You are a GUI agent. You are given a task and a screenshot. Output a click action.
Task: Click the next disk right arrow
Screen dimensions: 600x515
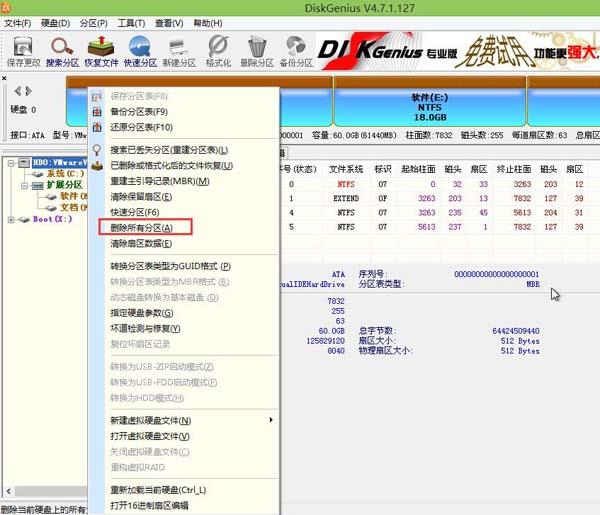(29, 91)
